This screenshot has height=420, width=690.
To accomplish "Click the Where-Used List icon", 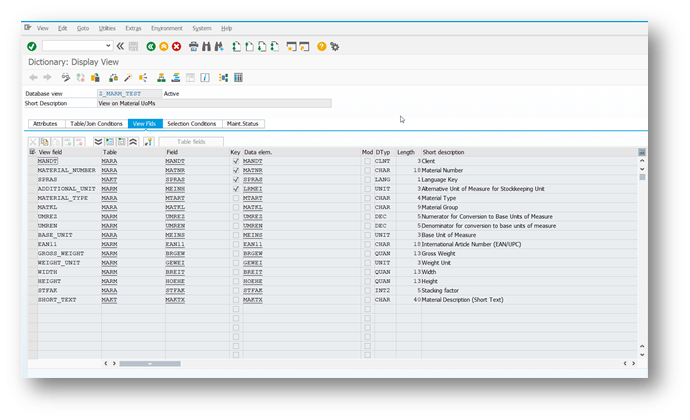I will pyautogui.click(x=143, y=78).
